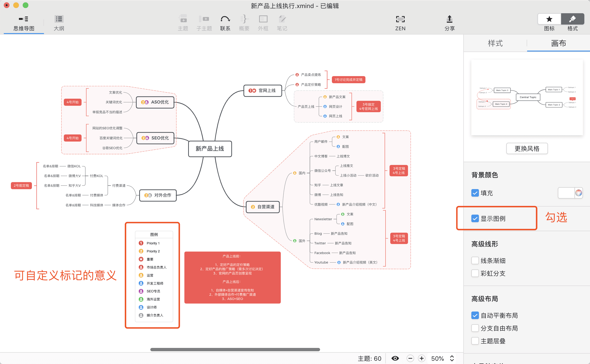Uncheck the 显示图例 checkbox
This screenshot has height=364, width=590.
coord(475,218)
